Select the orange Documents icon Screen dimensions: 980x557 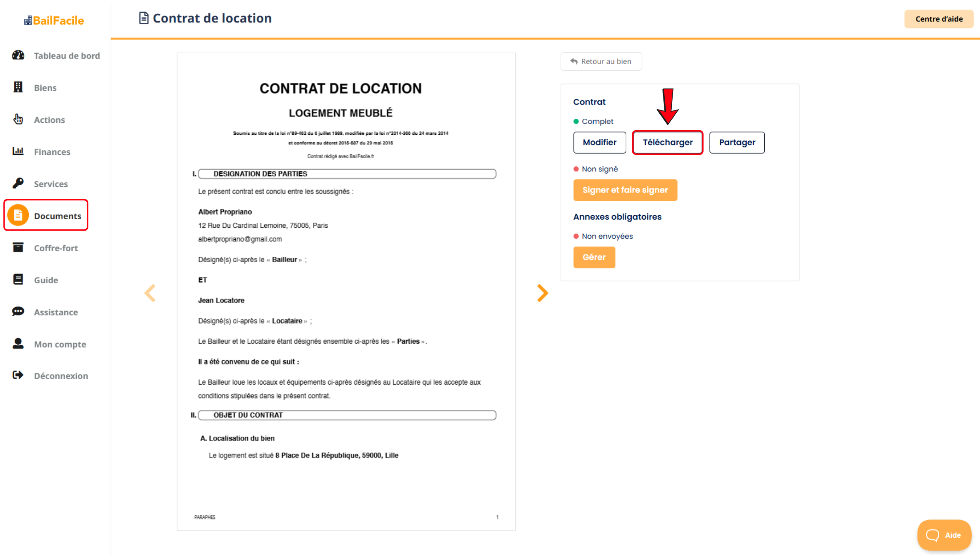pos(18,215)
